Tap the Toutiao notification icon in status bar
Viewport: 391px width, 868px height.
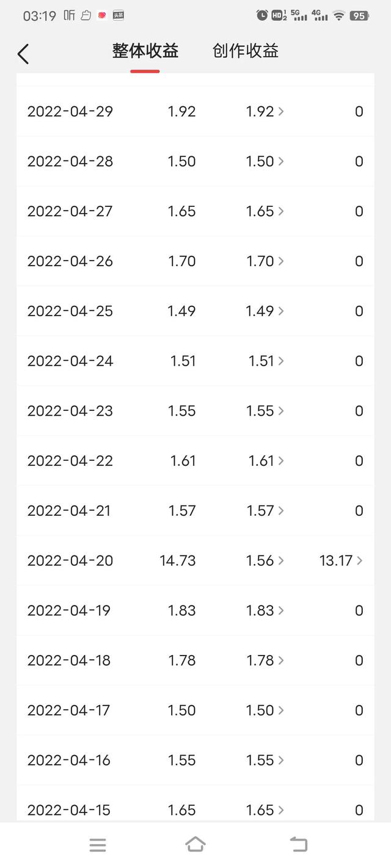pyautogui.click(x=118, y=15)
